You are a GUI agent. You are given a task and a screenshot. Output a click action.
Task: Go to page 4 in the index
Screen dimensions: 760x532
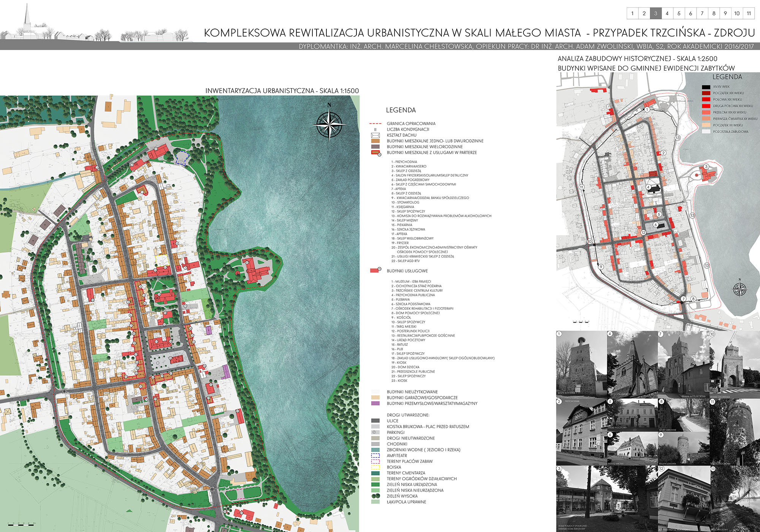point(667,13)
